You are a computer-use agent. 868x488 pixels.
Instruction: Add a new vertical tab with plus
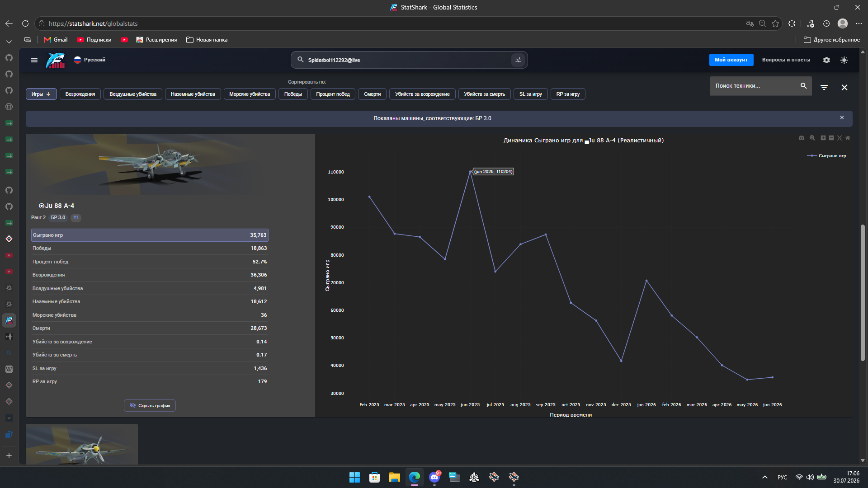9,455
